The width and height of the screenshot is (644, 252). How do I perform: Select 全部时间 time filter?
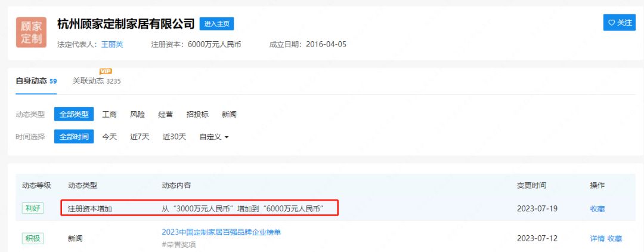[x=74, y=137]
